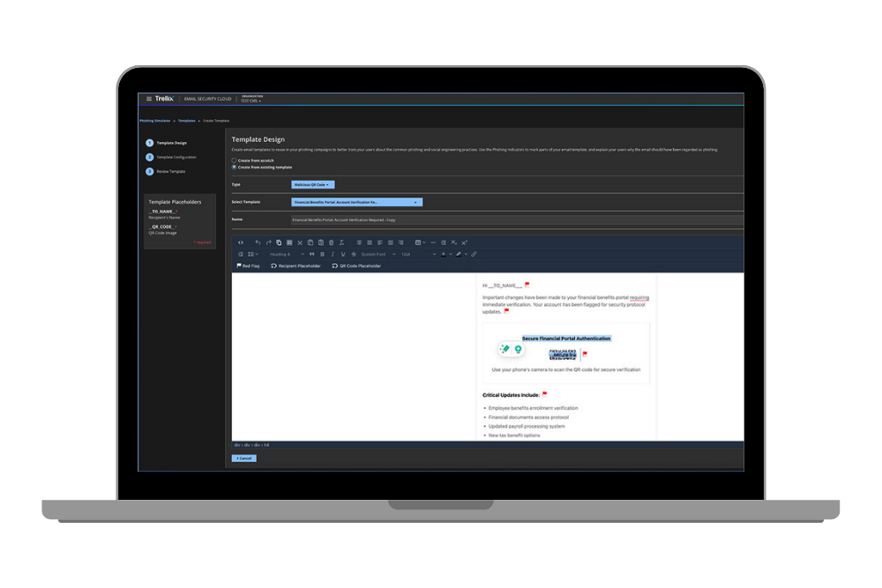This screenshot has width=882, height=588.
Task: Decrease the indent with outdent icon
Action: click(x=444, y=242)
